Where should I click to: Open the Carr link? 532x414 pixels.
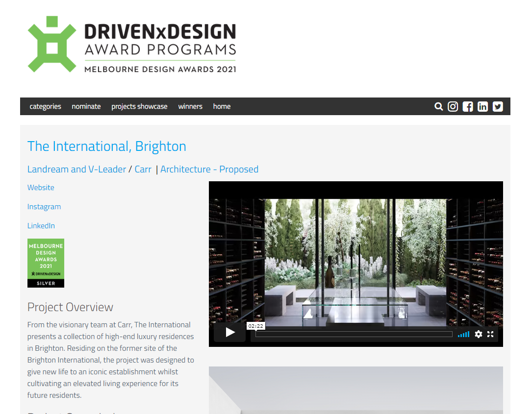coord(143,169)
